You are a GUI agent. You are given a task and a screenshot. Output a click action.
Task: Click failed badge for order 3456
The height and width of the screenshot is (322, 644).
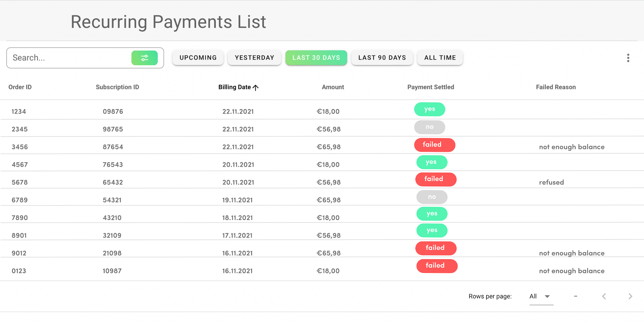pyautogui.click(x=435, y=145)
